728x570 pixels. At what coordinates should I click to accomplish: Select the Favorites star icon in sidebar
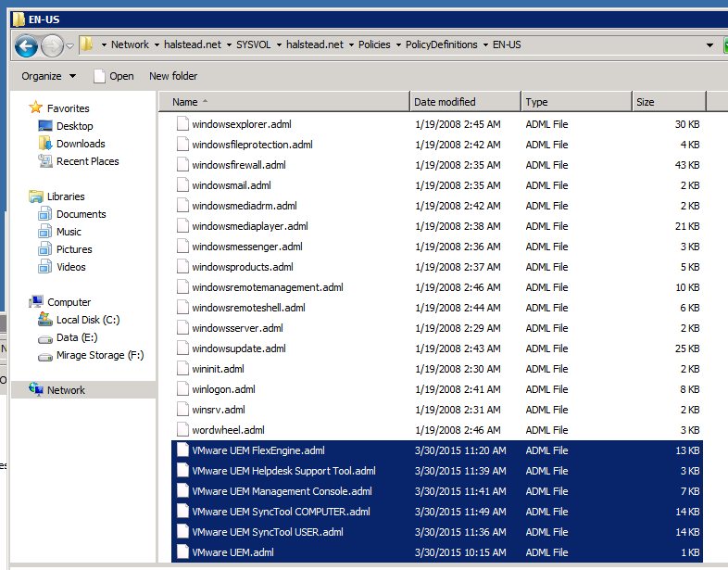click(36, 108)
